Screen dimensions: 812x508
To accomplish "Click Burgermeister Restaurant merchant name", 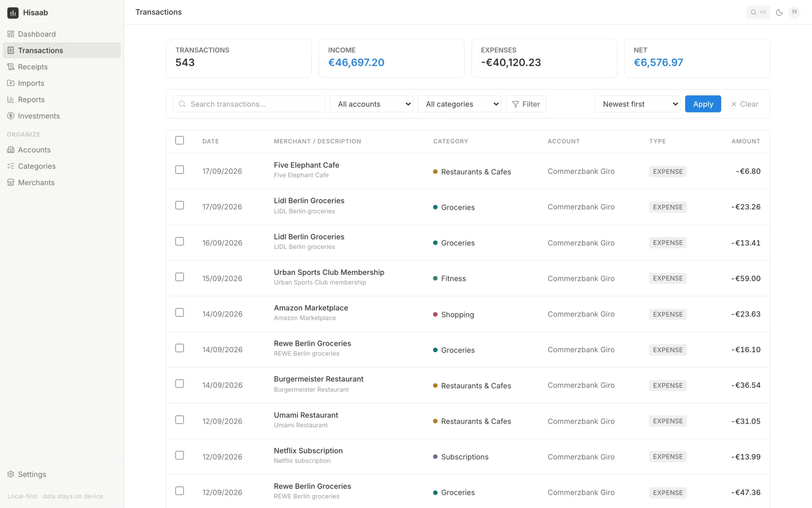I will click(318, 379).
